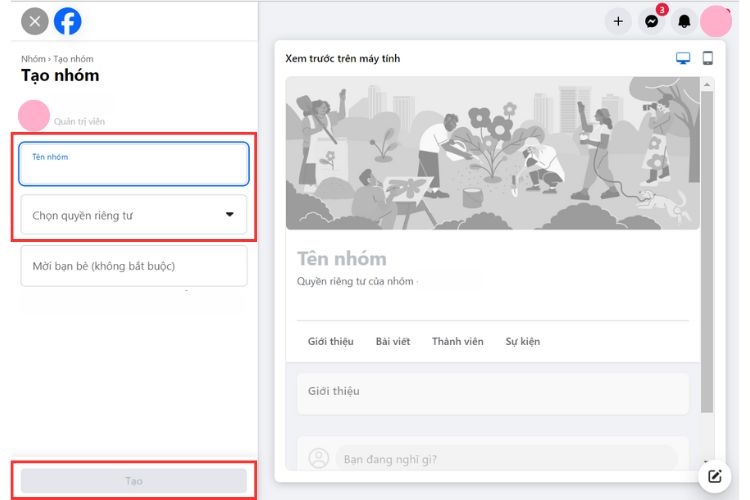Select the Bài viết preview tab

[x=393, y=342]
